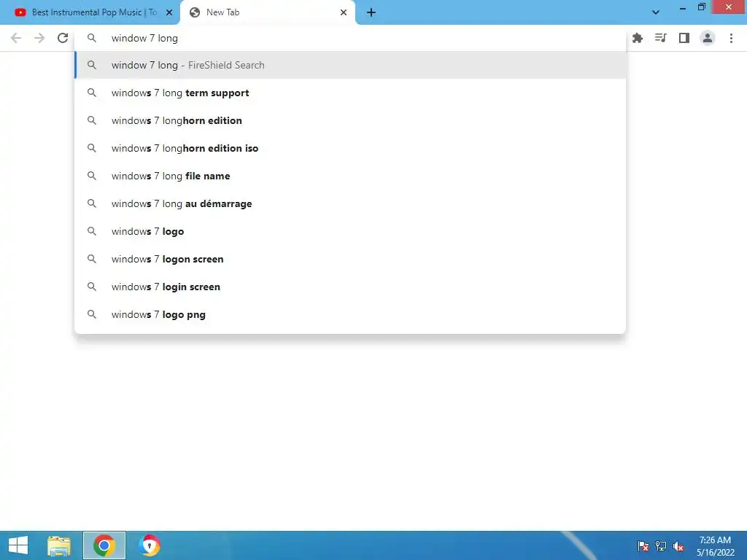
Task: Click inside the address bar text
Action: [x=144, y=38]
